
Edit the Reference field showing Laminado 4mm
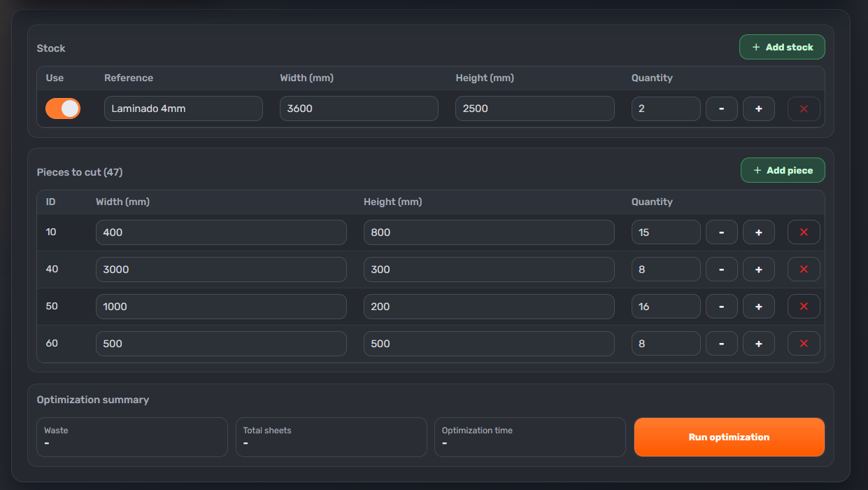[183, 108]
